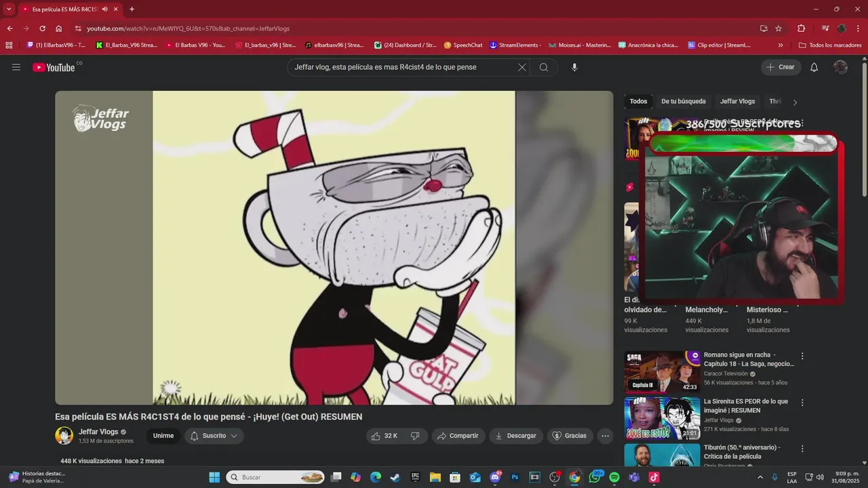
Task: Click the Compartir share button
Action: pos(458,436)
